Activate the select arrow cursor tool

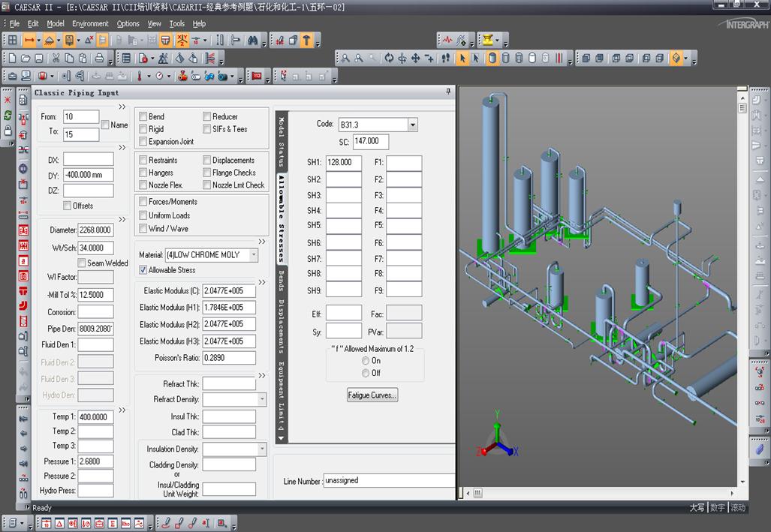click(x=462, y=59)
